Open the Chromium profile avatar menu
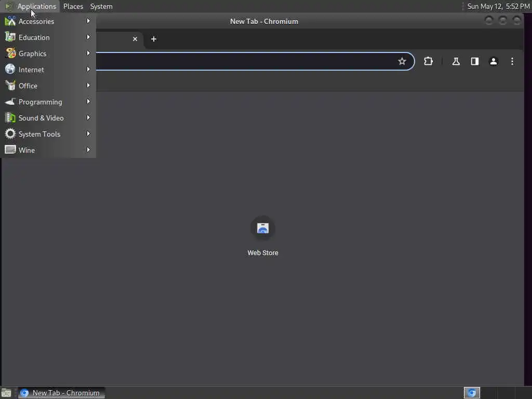Screen dimensions: 532x399 point(494,61)
